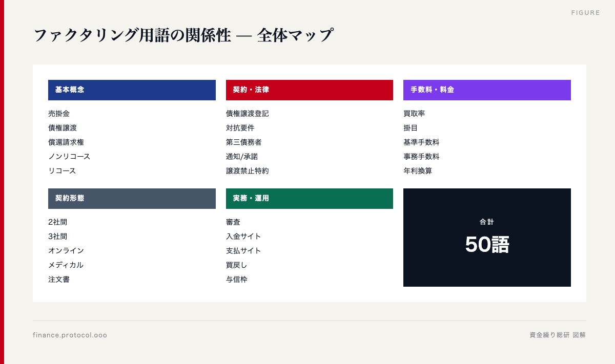Select the term 与信枠
The height and width of the screenshot is (364, 615).
pyautogui.click(x=237, y=280)
